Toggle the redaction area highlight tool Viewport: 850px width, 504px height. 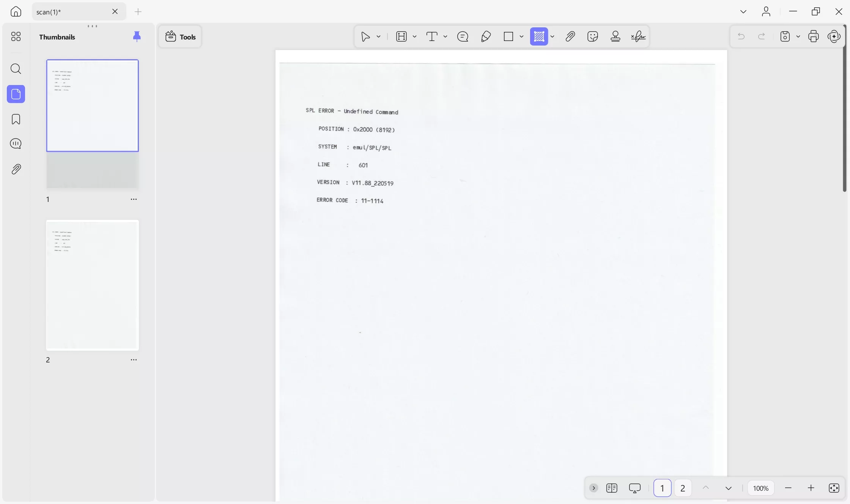click(539, 36)
